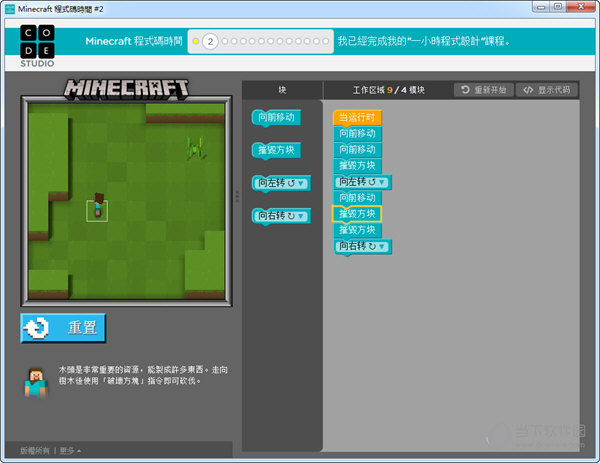Select current level 2 bubble

(x=210, y=41)
